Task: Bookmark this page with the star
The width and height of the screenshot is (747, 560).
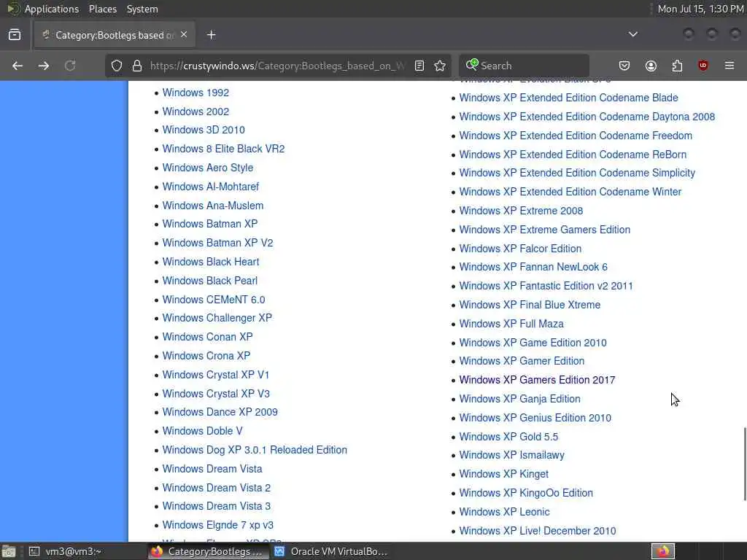Action: 440,66
